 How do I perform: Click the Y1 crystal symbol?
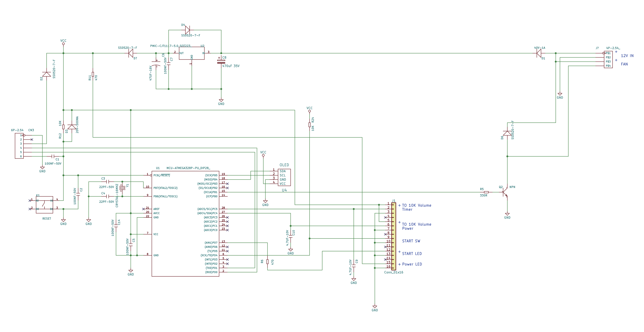coord(122,188)
